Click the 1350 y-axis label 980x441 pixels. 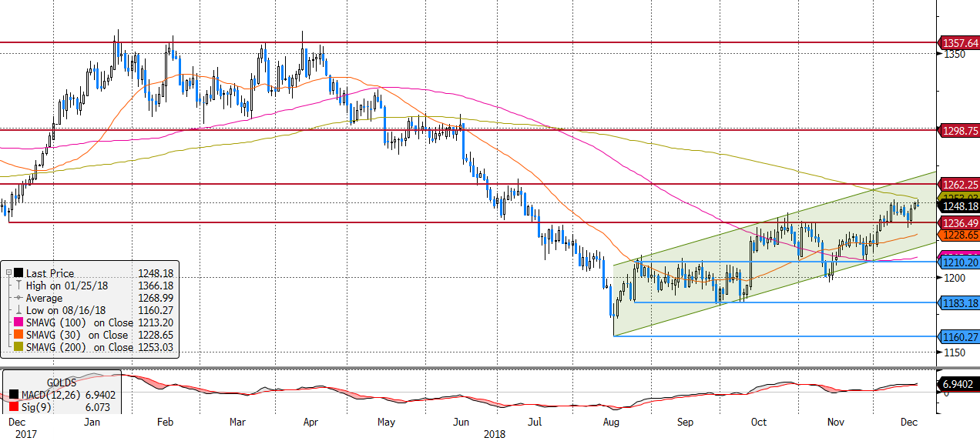(x=954, y=55)
